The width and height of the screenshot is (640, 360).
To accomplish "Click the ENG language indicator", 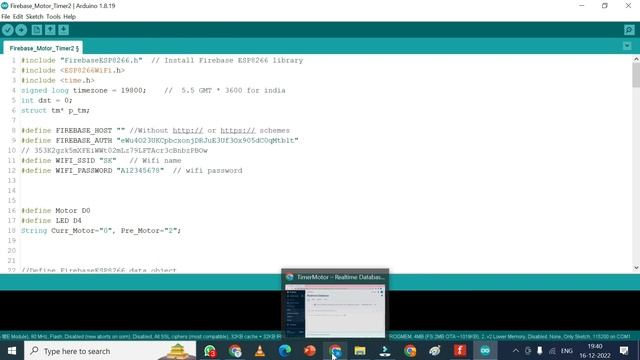I will (567, 351).
